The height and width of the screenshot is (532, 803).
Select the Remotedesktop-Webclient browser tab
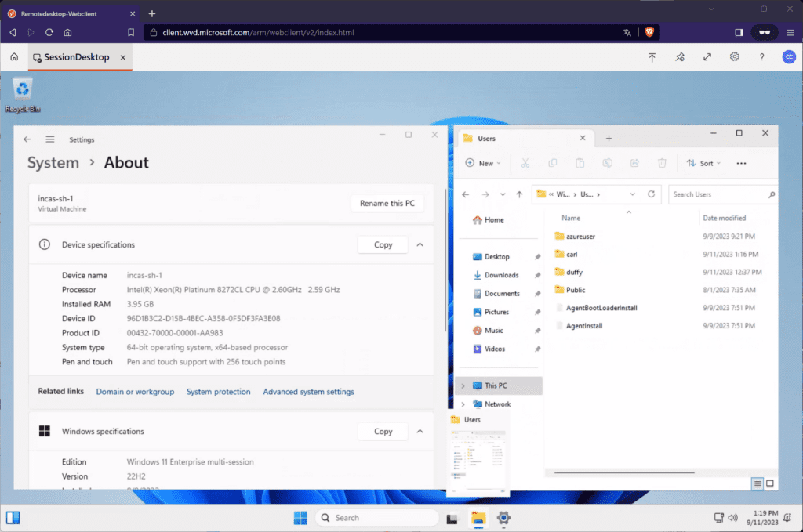(71, 14)
